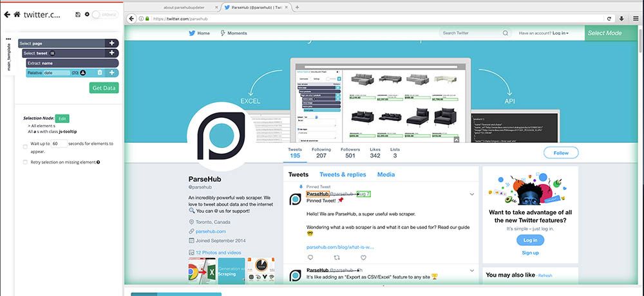Enable the Wait up to seconds checkbox

[25, 147]
